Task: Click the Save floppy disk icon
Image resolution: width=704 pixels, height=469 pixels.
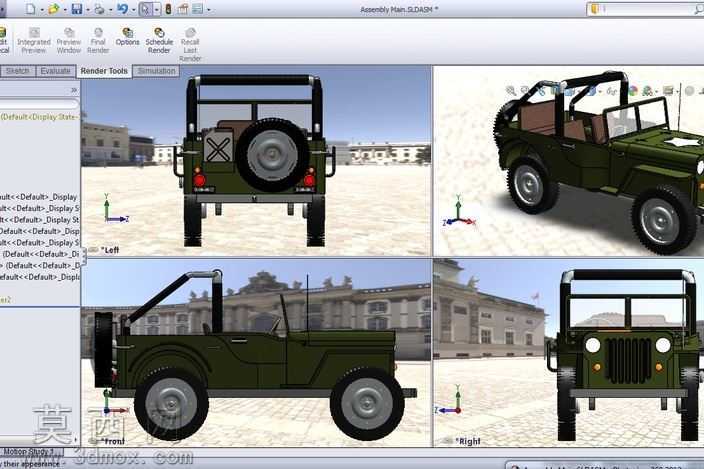Action: click(77, 9)
